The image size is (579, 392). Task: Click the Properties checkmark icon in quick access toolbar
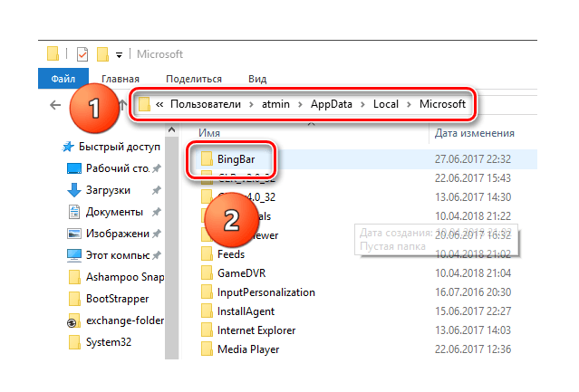point(82,54)
